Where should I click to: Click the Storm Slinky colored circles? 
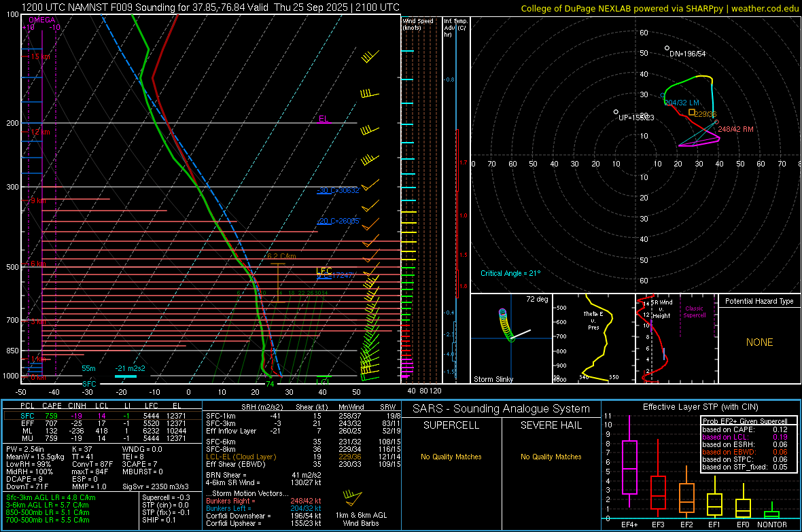pos(506,324)
